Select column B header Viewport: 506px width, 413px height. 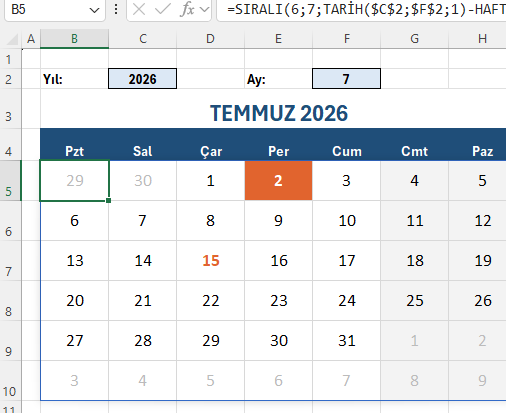coord(74,39)
